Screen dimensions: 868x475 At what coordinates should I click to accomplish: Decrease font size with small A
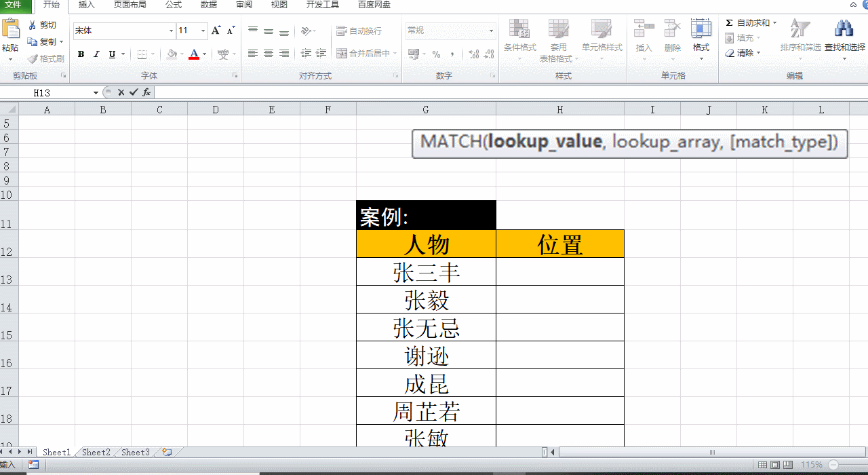231,31
